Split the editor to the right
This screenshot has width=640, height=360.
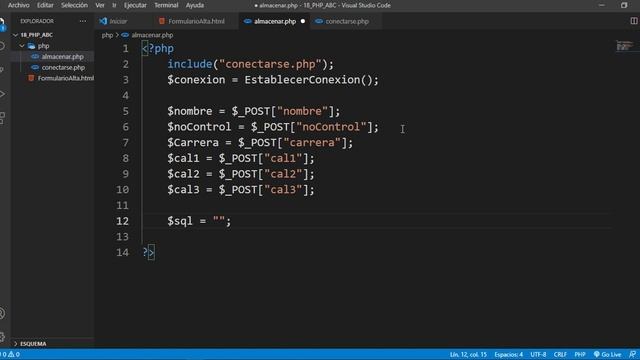click(x=633, y=21)
